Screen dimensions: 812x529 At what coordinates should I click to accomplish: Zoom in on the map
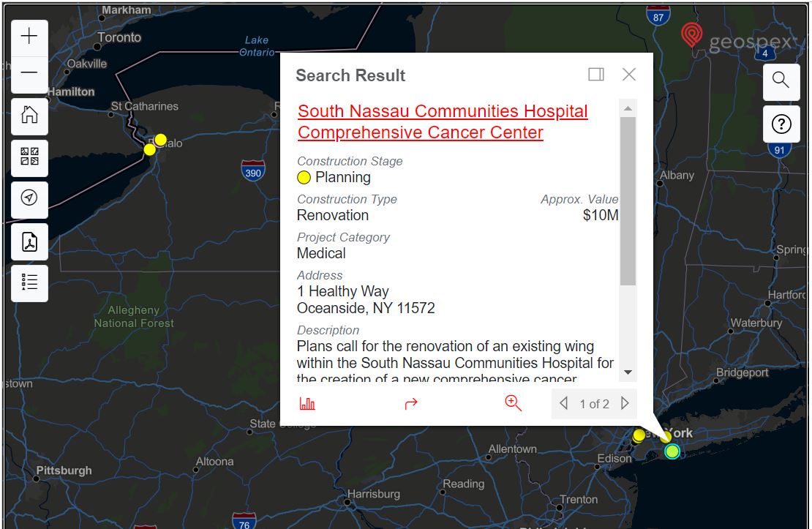click(x=29, y=37)
